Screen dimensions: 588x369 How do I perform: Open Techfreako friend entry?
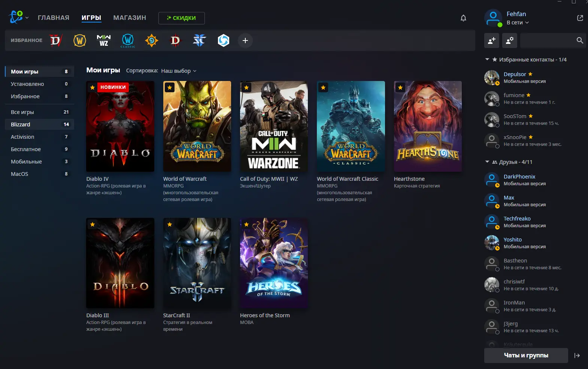tap(534, 222)
